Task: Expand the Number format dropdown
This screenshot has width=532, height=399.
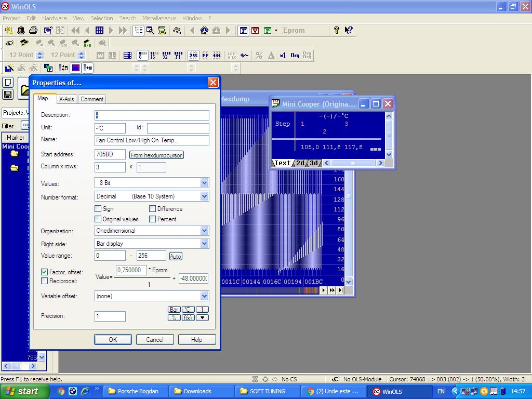Action: point(204,196)
